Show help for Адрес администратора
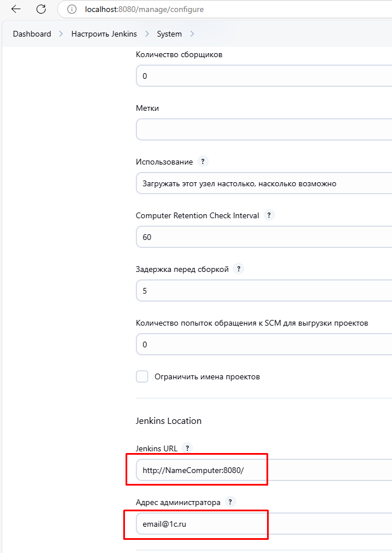Viewport: 392px width, 553px height. pos(230,502)
